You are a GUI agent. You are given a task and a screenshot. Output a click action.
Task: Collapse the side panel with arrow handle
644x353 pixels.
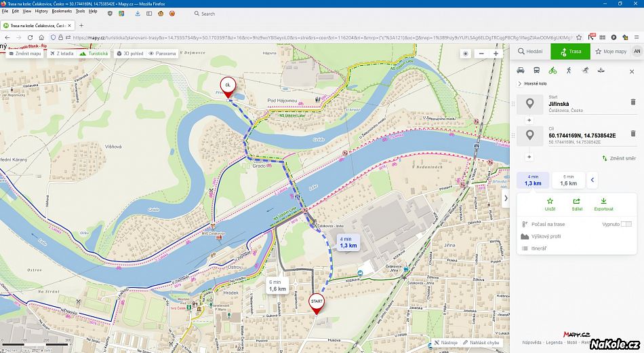tap(506, 198)
